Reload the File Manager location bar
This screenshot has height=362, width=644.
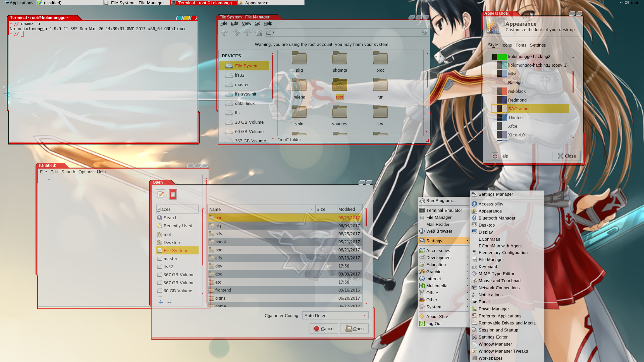[425, 33]
